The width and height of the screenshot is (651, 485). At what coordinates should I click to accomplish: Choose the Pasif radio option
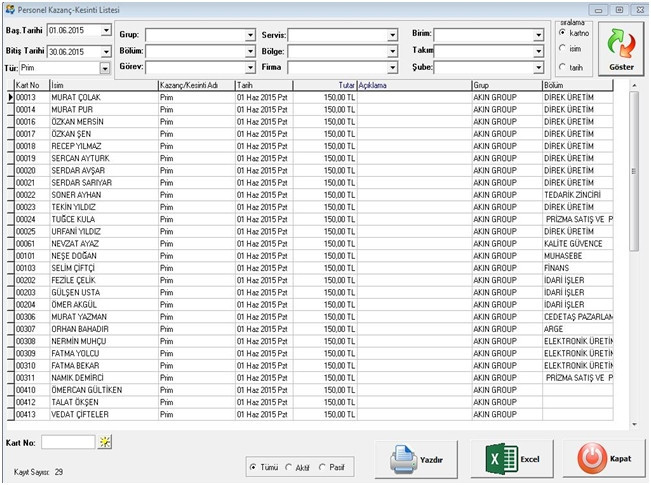coord(324,467)
